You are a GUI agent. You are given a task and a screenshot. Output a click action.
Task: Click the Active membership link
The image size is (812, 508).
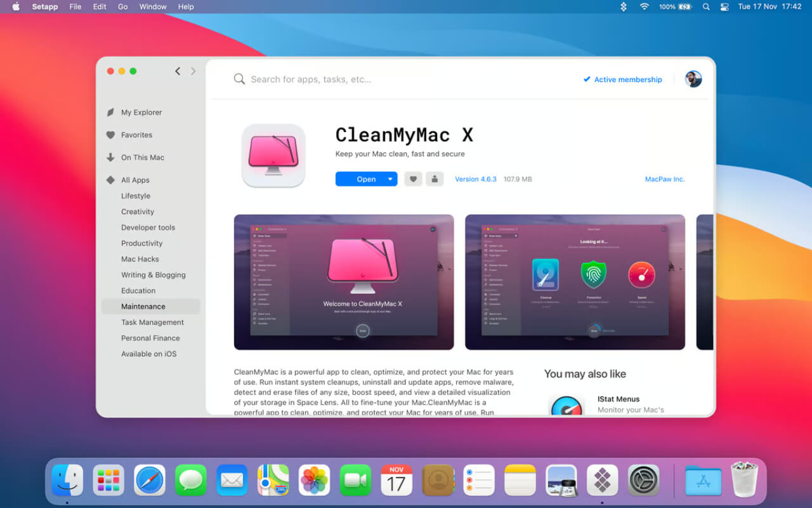(x=622, y=79)
